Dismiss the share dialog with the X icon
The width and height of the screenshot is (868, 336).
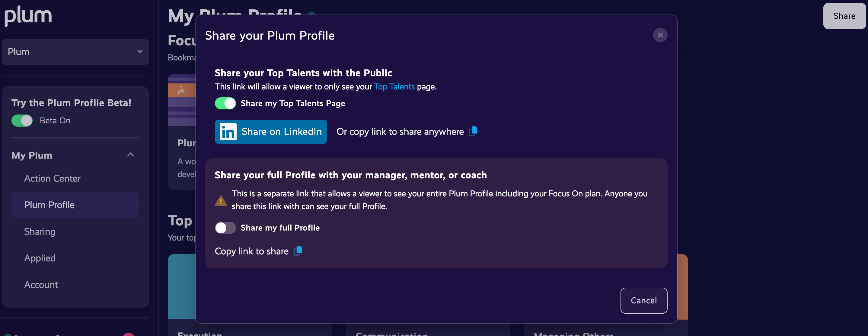click(x=660, y=35)
